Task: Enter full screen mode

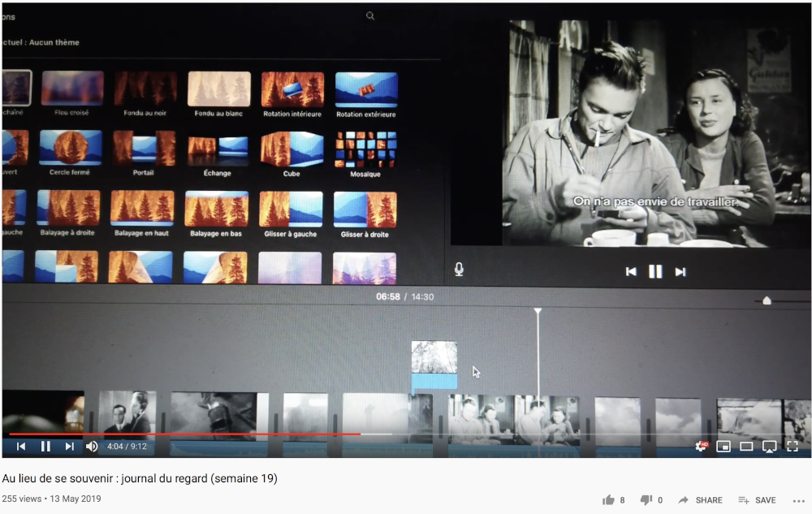Action: 793,446
